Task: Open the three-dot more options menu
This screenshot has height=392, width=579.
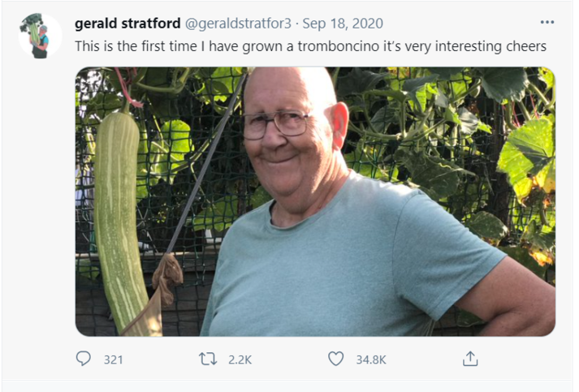Action: click(547, 23)
